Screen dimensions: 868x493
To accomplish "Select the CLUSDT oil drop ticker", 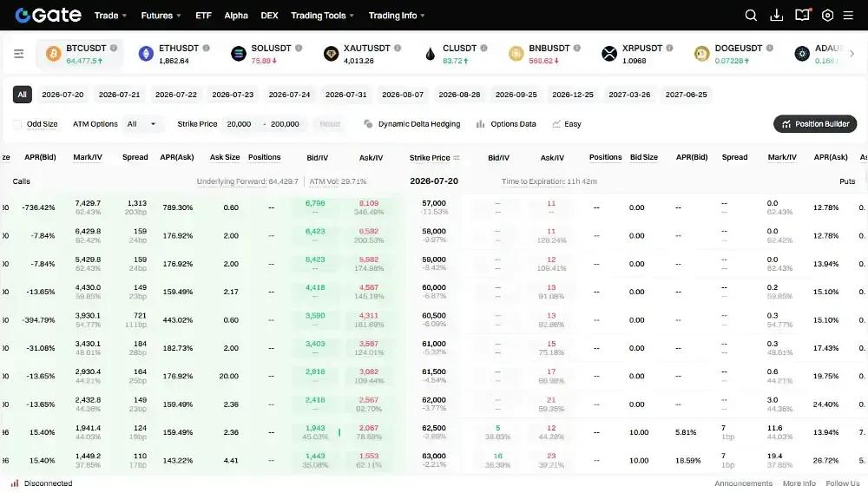I will coord(456,54).
